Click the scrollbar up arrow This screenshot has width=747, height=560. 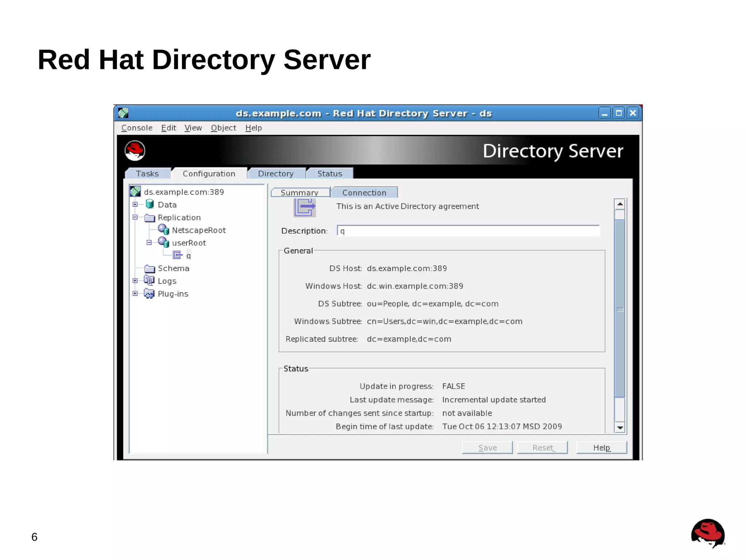(x=620, y=204)
